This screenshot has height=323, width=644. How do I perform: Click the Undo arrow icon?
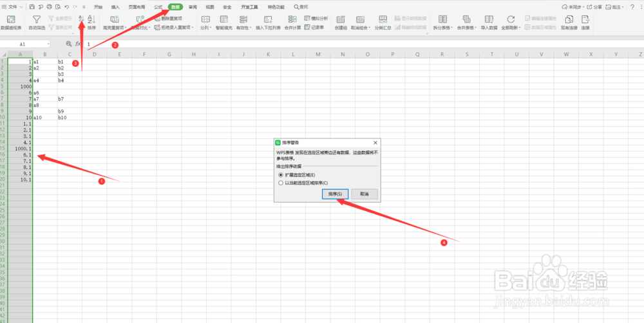[x=66, y=7]
